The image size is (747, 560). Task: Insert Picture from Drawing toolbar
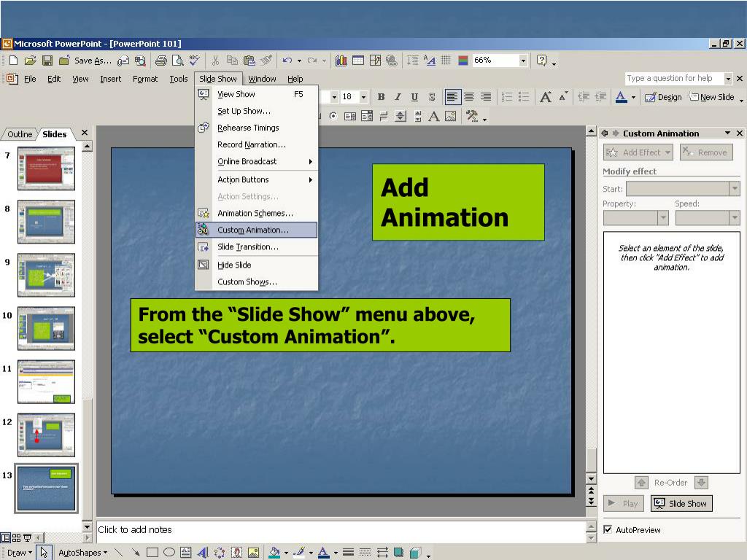(253, 553)
